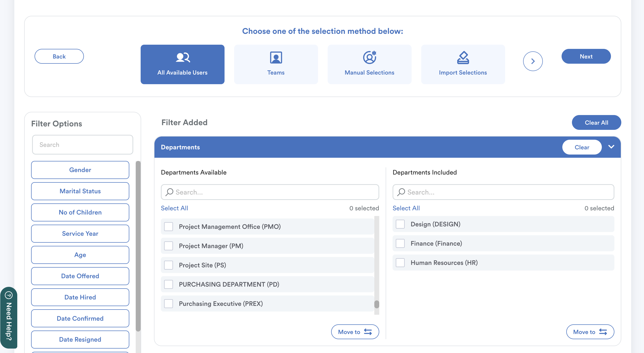Pick the Date Hired filter option
This screenshot has height=353, width=644.
coord(80,297)
